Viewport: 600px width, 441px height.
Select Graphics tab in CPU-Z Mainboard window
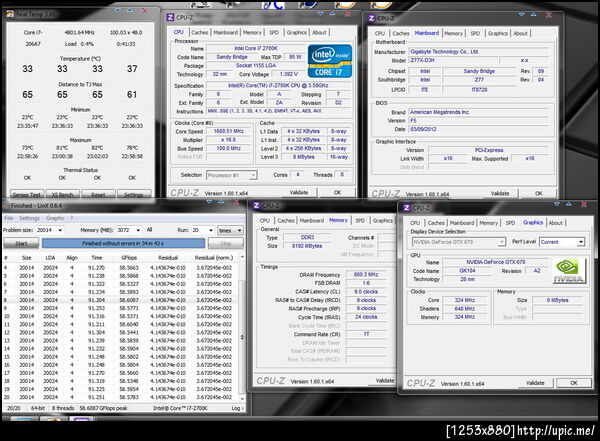click(497, 33)
